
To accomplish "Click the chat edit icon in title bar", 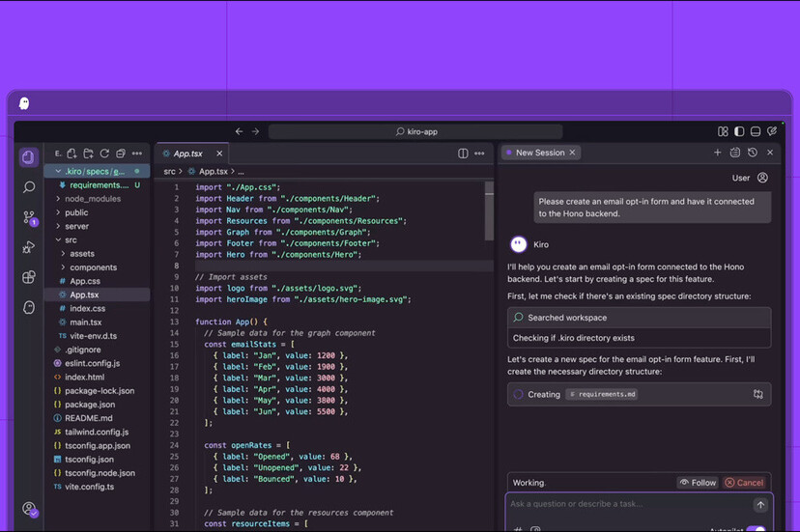I will pos(772,131).
